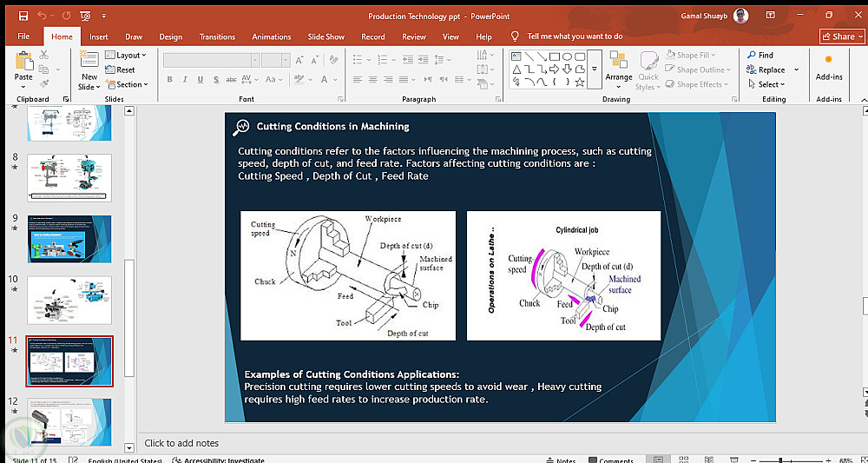This screenshot has height=463, width=868.
Task: Toggle Align Left paragraph button
Action: (x=358, y=79)
